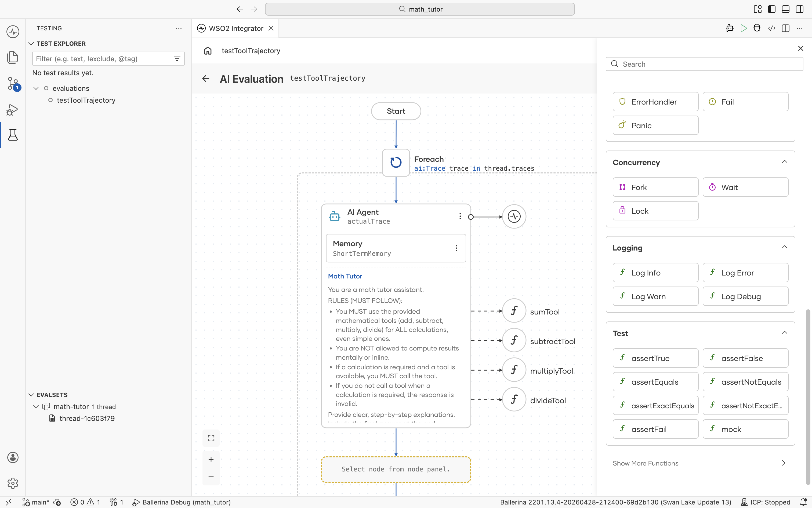Collapse the TEST EXPLORER section
812x508 pixels.
(31, 44)
